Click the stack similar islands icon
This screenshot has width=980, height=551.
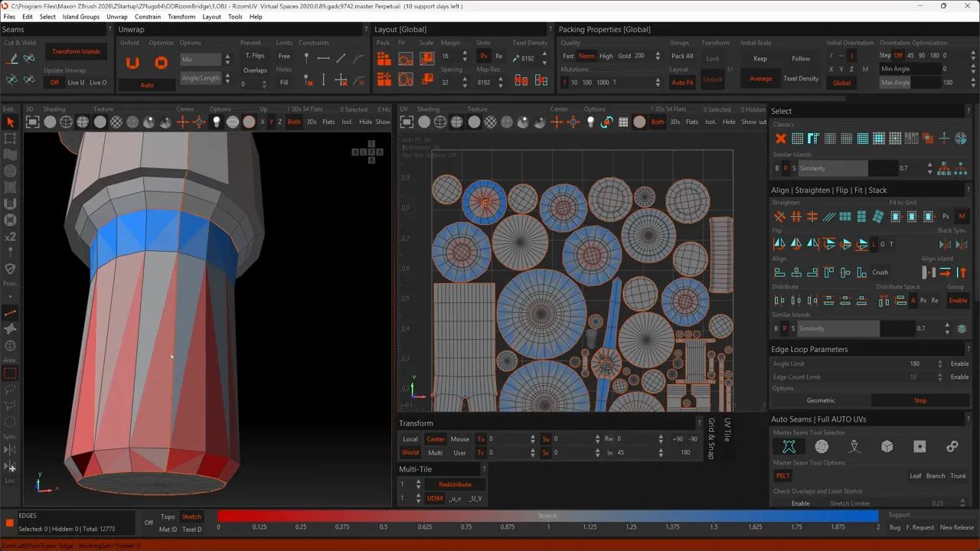click(962, 328)
